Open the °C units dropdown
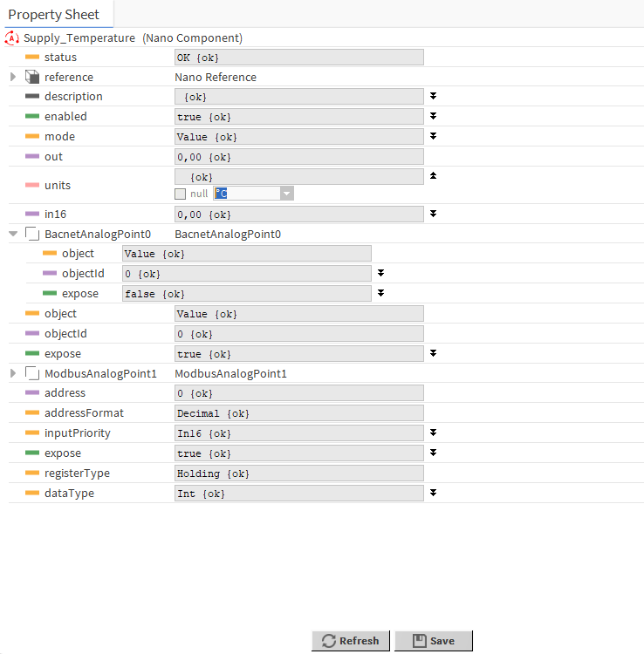Viewport: 644px width, 654px height. [286, 194]
